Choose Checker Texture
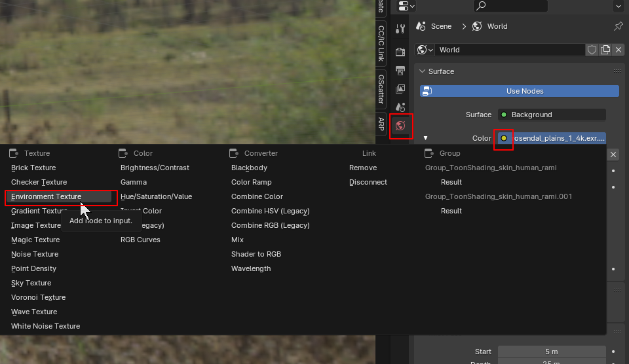Image resolution: width=629 pixels, height=364 pixels. coord(39,182)
